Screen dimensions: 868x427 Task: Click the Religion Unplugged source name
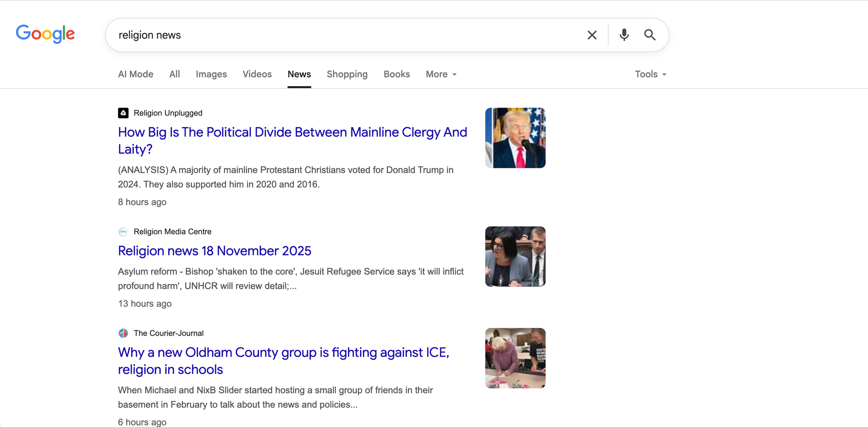(168, 113)
